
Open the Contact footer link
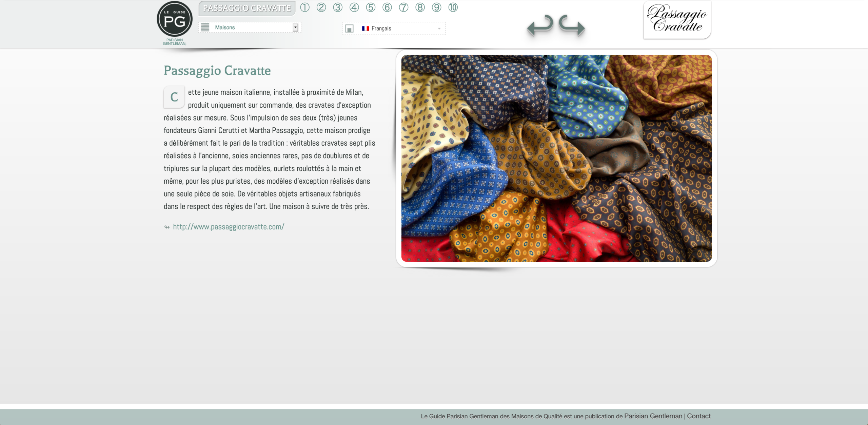pos(699,416)
